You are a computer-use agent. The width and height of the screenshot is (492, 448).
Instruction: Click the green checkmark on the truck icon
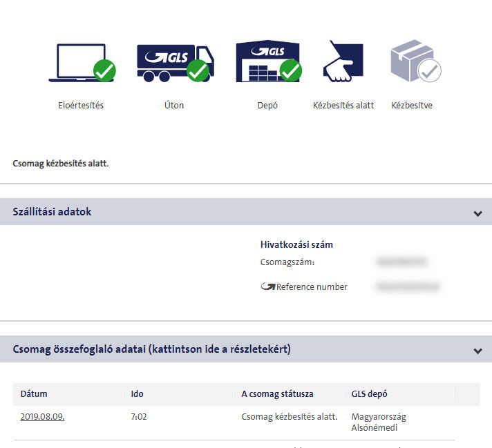(x=198, y=70)
